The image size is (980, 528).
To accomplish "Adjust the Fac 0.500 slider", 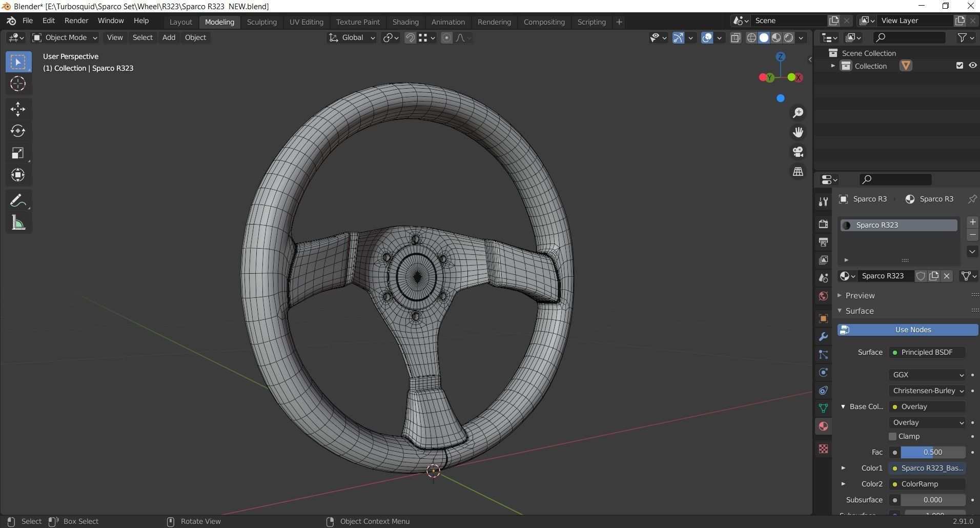I will point(933,452).
